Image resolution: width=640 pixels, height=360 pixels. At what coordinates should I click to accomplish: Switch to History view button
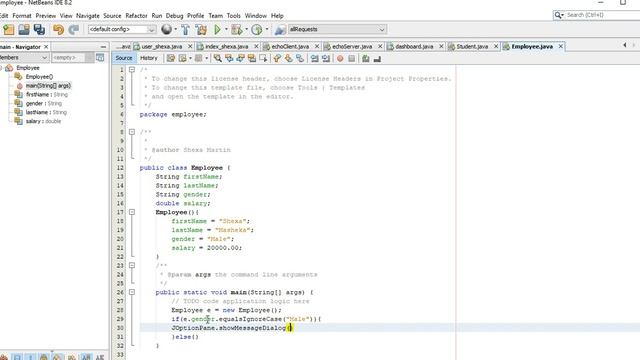(149, 58)
